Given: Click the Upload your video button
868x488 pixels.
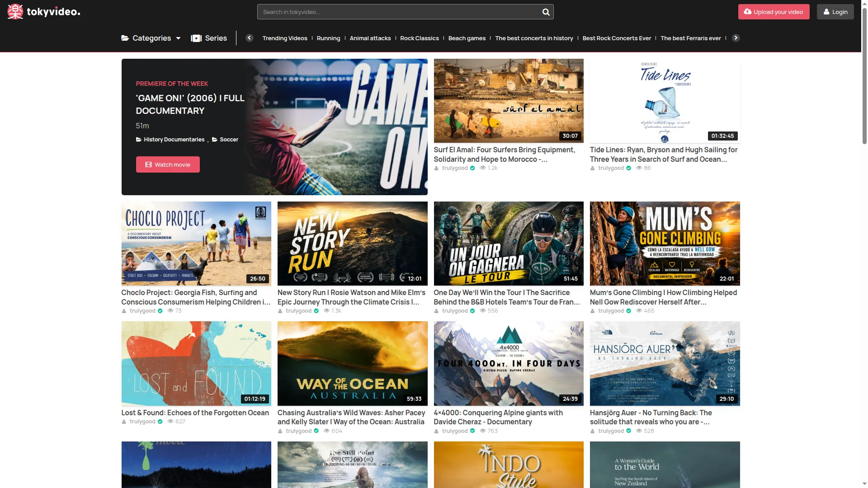Looking at the screenshot, I should coord(774,12).
